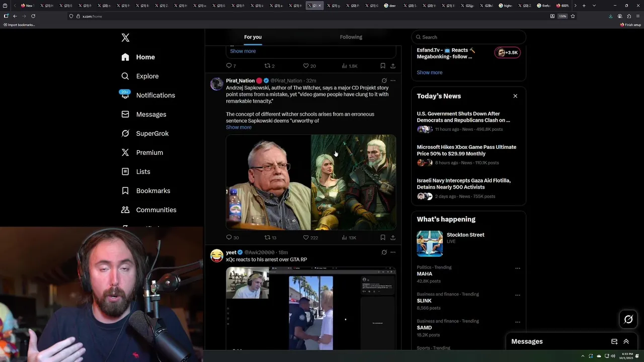The height and width of the screenshot is (362, 644).
Task: Reply to Pirat_Nation post (30 replies)
Action: tap(232, 238)
